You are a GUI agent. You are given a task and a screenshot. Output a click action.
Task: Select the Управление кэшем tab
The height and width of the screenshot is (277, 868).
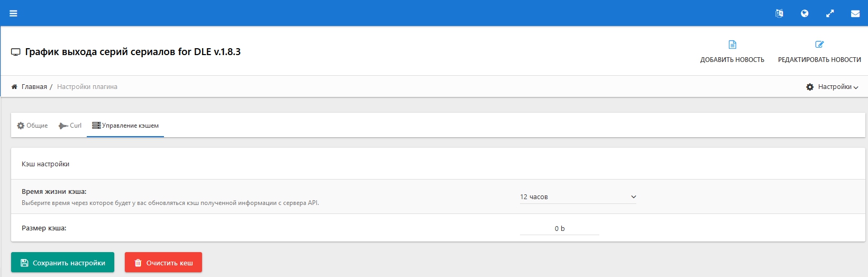click(125, 126)
